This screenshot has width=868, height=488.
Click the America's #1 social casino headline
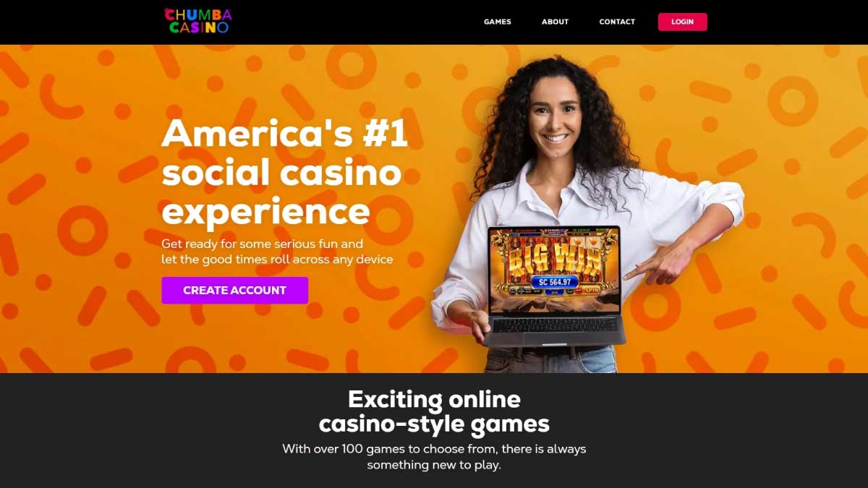coord(284,173)
